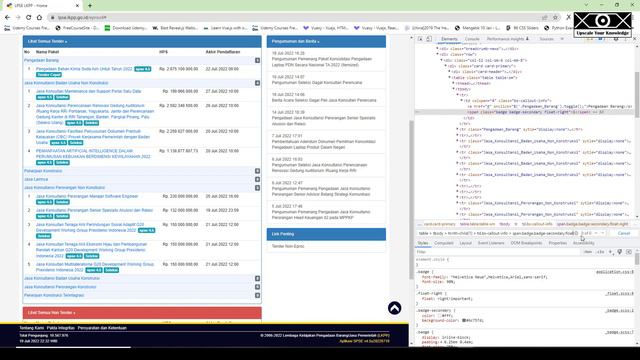This screenshot has height=360, width=640.
Task: Open the Pengumuman dan Berita header
Action: pos(296,42)
